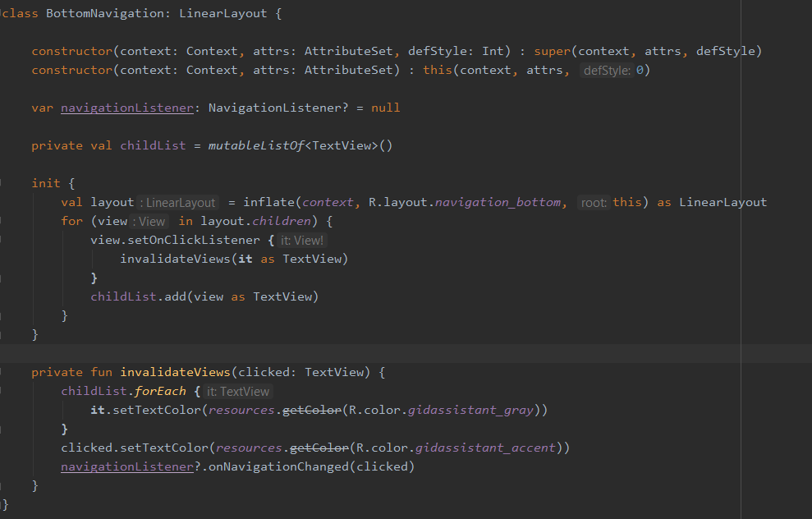Click the navigation_bottom layout reference

[x=498, y=202]
